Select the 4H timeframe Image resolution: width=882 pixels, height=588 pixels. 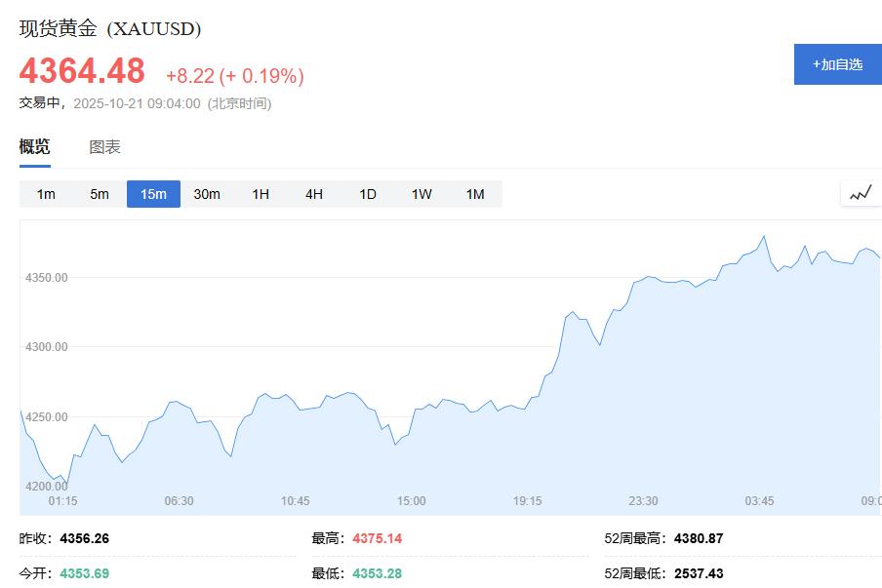click(x=313, y=194)
